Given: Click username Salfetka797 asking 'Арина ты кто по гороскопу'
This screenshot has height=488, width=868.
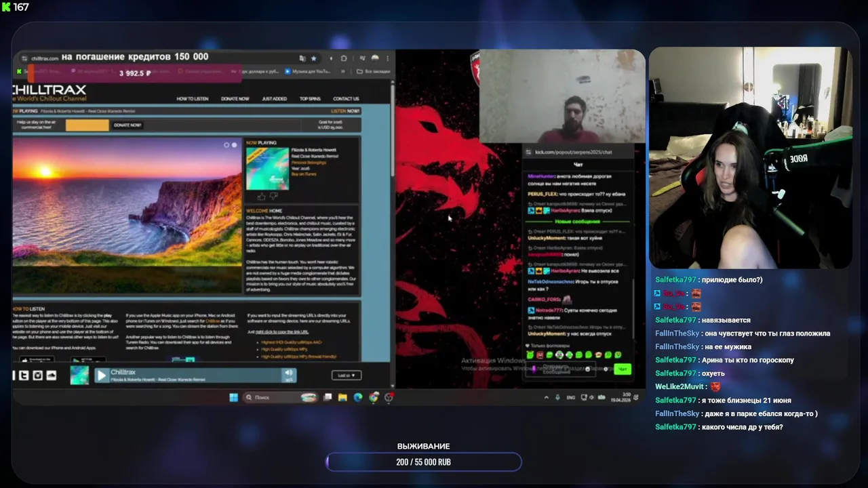Looking at the screenshot, I should (x=675, y=360).
